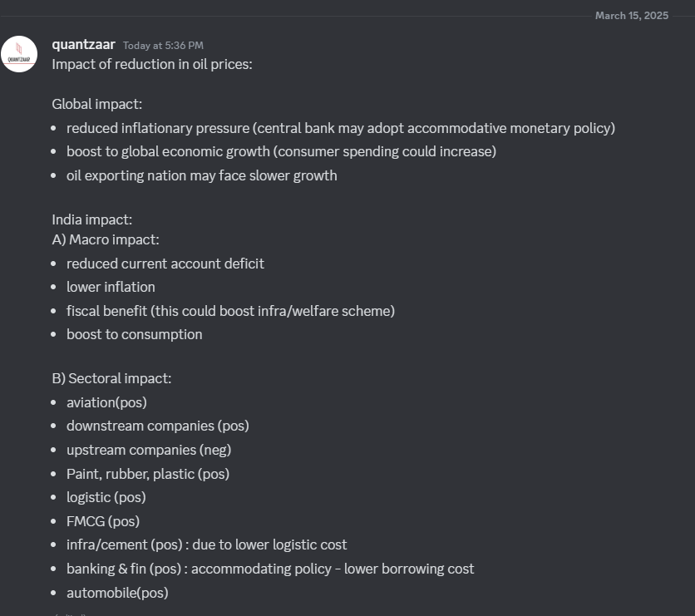The image size is (695, 616).
Task: Click the Today at 5:36 PM timestamp
Action: point(163,46)
